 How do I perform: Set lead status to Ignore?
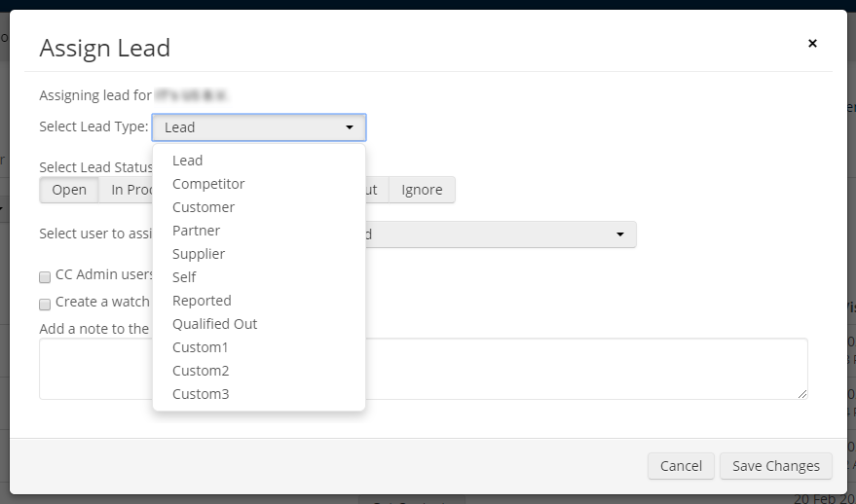click(422, 190)
